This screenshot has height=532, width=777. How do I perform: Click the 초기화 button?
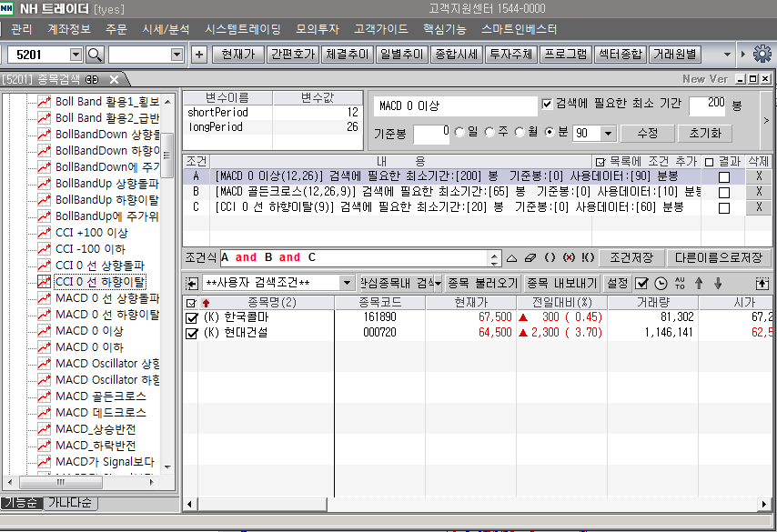tap(704, 133)
